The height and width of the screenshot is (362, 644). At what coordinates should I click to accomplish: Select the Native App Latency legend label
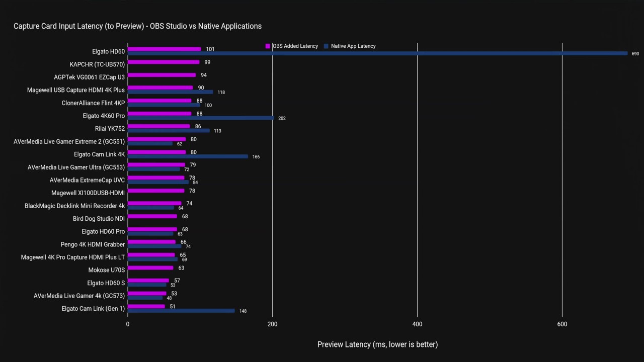pos(353,46)
